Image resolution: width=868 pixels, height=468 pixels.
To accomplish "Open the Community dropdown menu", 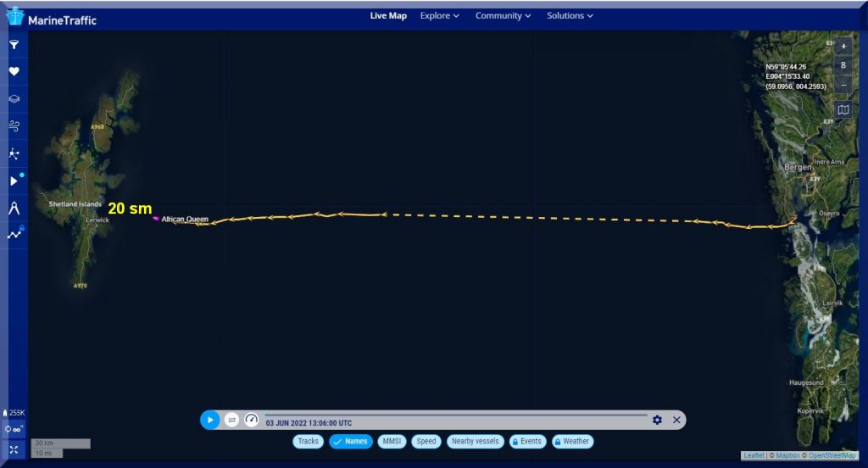I will [503, 15].
